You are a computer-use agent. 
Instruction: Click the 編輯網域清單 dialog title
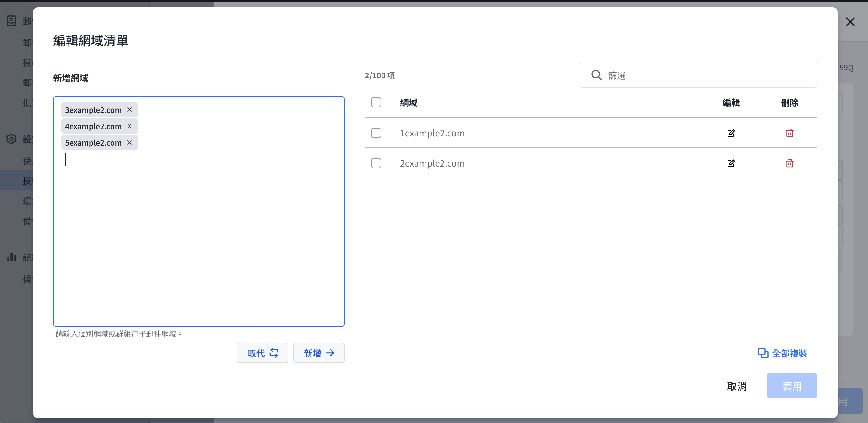91,41
